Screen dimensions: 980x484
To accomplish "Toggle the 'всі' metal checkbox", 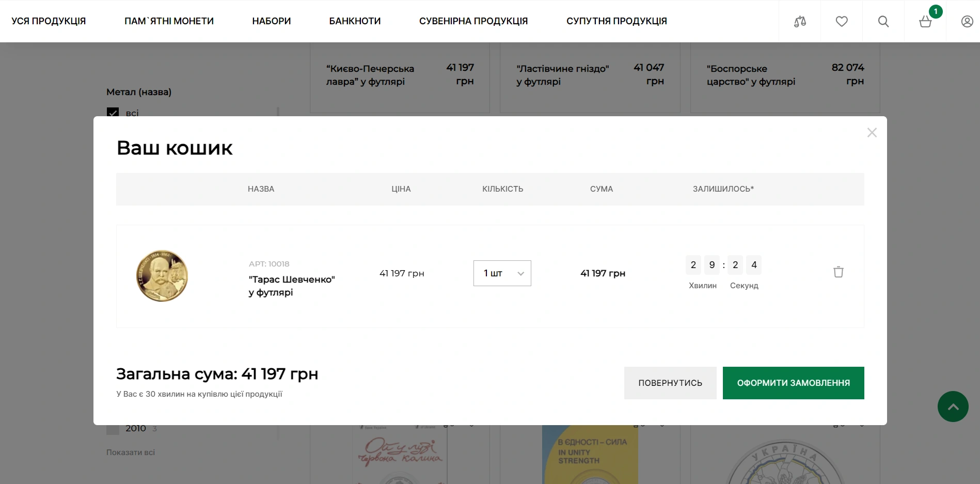I will tap(113, 113).
